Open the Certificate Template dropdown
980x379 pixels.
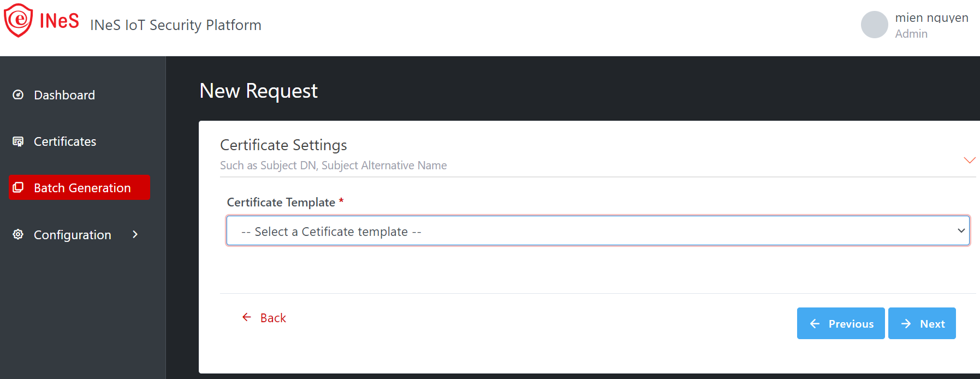pyautogui.click(x=598, y=231)
